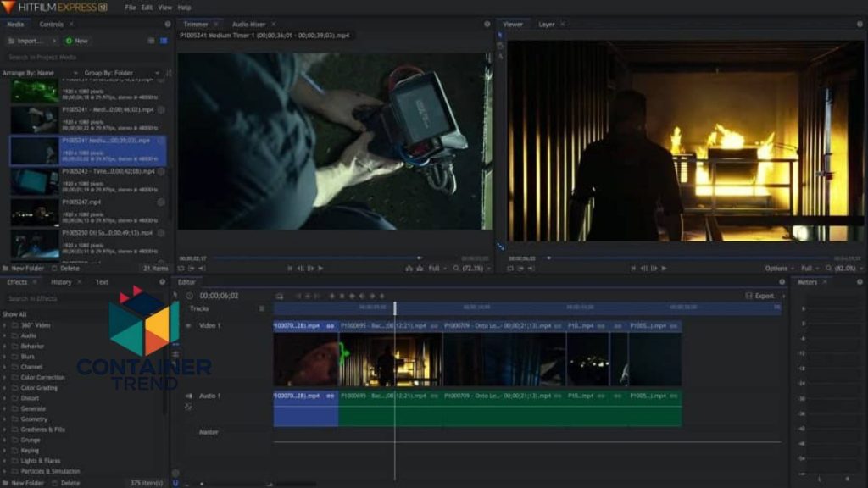Screen dimensions: 868x488
Task: Select the hand tool in Viewer toolbar
Action: (500, 46)
